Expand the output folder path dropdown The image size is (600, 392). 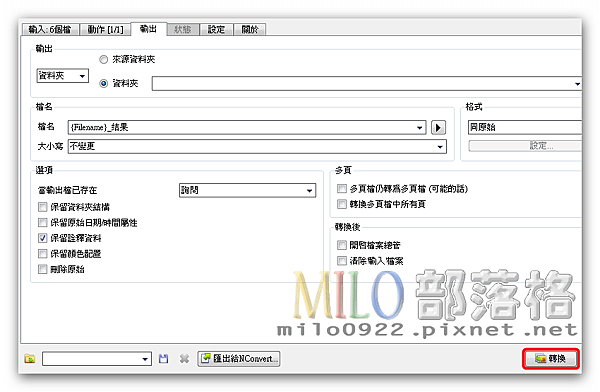[x=577, y=84]
